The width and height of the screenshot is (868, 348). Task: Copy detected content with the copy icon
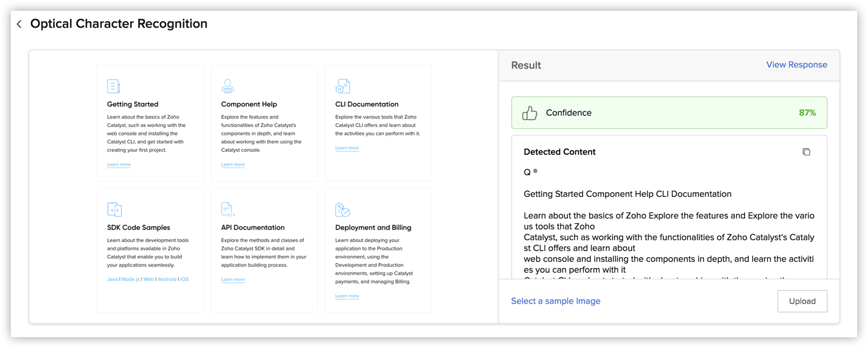807,152
